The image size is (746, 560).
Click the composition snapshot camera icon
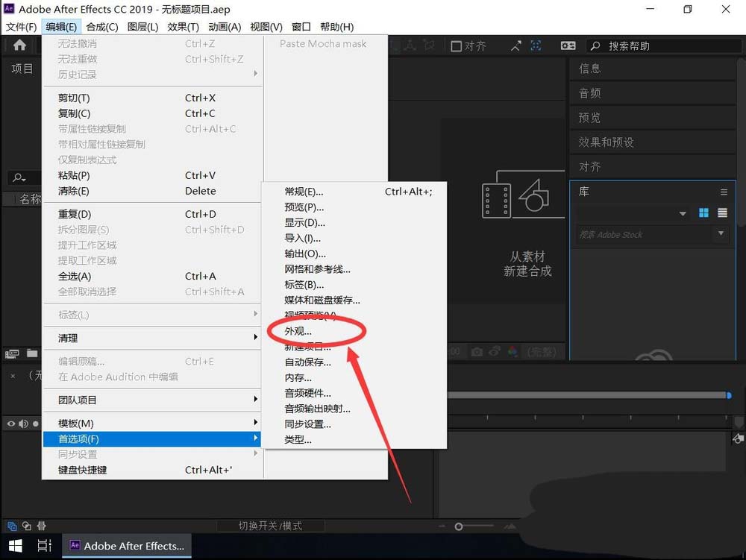pyautogui.click(x=477, y=352)
